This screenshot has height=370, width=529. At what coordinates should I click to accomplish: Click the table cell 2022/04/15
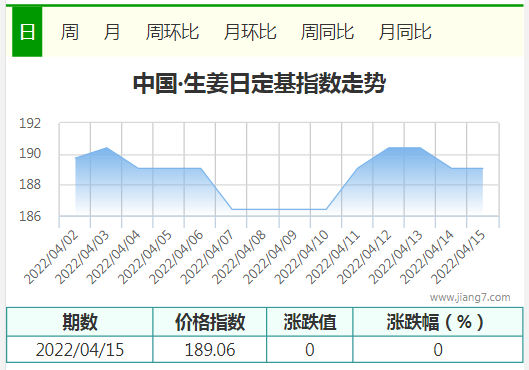tap(80, 350)
